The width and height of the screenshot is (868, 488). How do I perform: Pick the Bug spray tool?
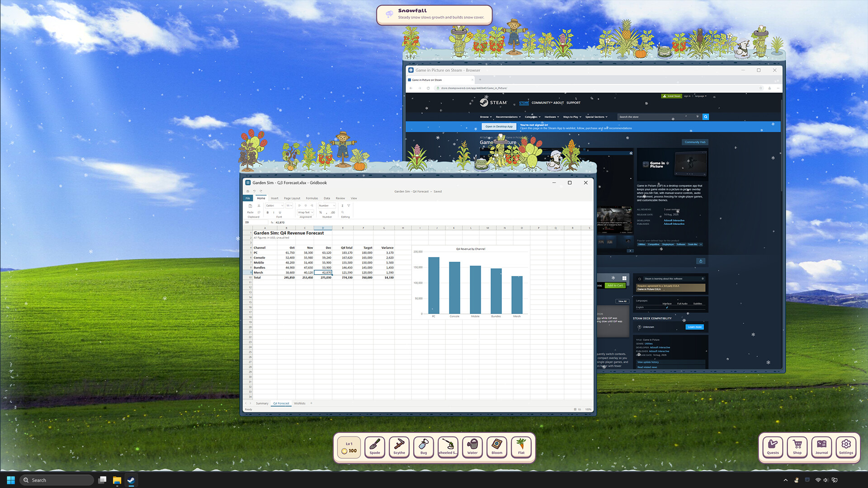[424, 447]
